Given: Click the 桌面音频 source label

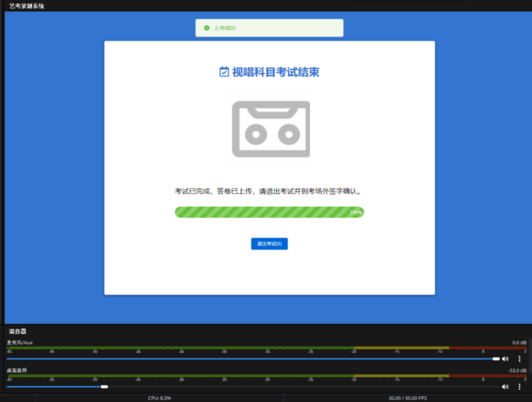Looking at the screenshot, I should point(17,370).
